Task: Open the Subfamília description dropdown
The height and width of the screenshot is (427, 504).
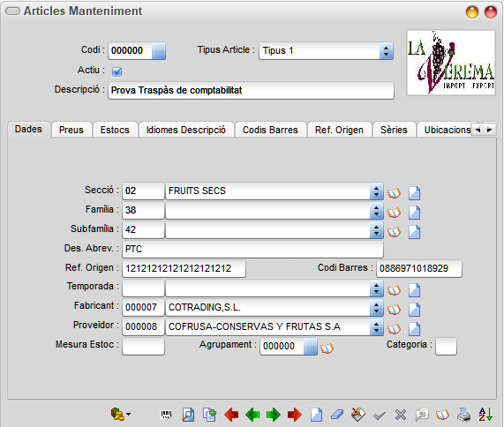Action: [376, 230]
